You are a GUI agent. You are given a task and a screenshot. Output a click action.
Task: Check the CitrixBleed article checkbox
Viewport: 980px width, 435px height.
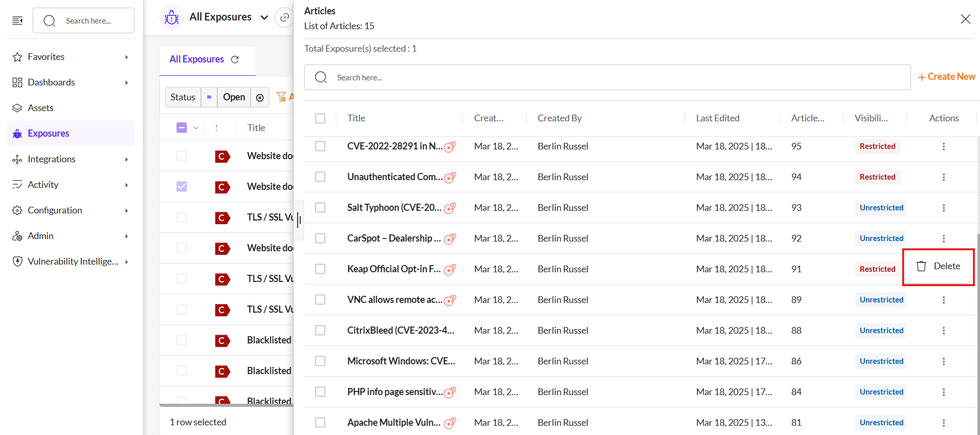click(320, 331)
